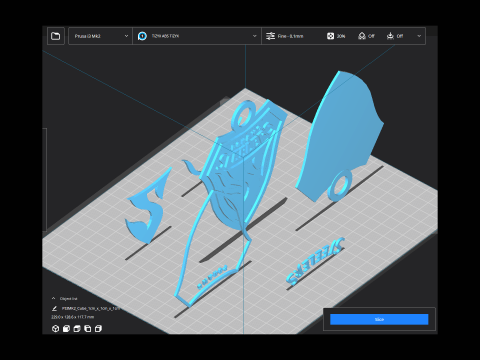
Task: Switch to front view cube icon
Action: [x=66, y=329]
